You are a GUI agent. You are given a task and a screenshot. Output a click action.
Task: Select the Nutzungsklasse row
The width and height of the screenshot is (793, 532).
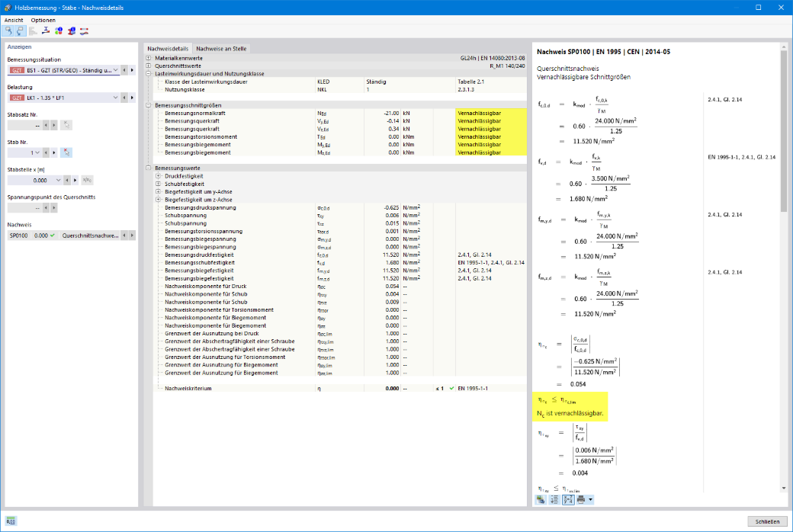[339, 89]
